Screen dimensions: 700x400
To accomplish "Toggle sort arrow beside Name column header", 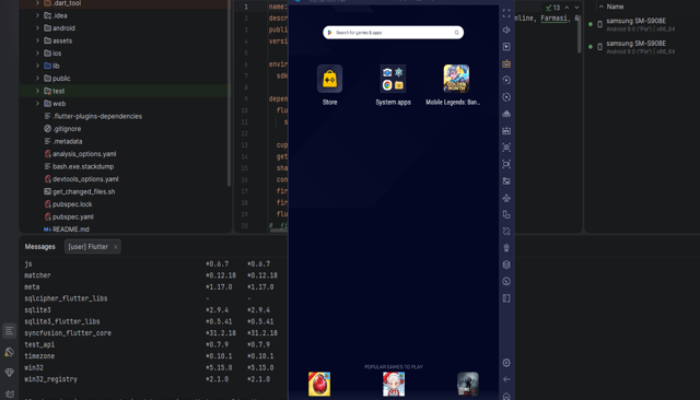I will 601,7.
